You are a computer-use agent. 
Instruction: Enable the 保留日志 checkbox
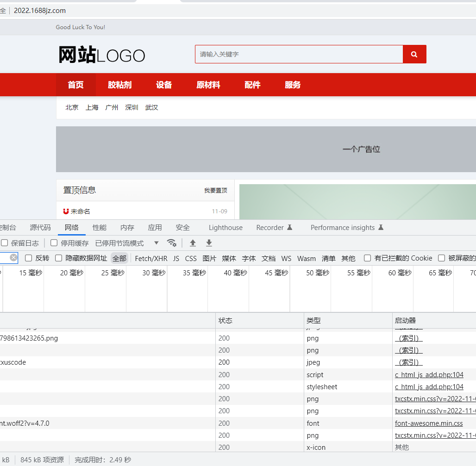[5, 243]
